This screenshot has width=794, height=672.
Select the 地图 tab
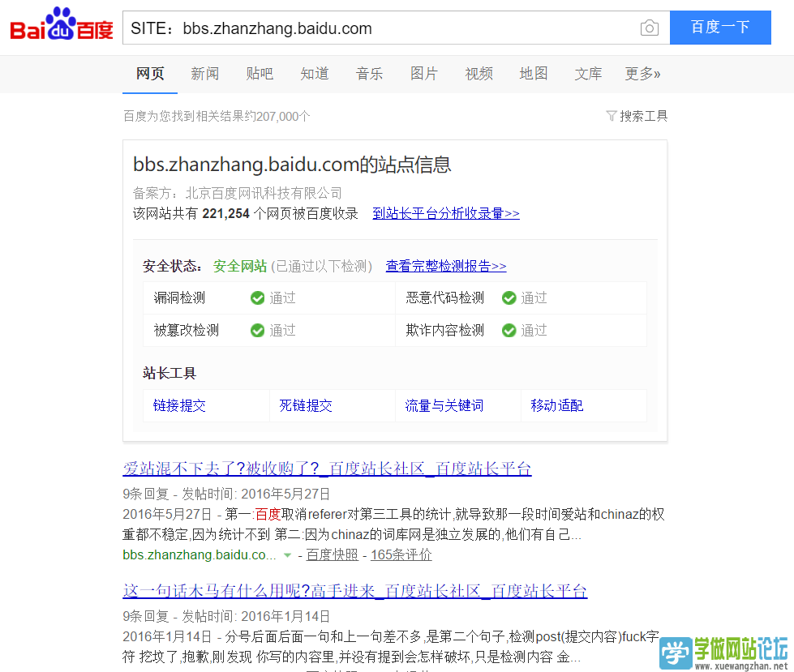point(534,73)
